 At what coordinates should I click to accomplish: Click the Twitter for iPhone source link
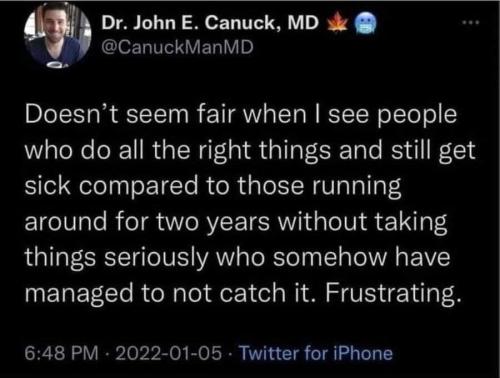pos(316,353)
